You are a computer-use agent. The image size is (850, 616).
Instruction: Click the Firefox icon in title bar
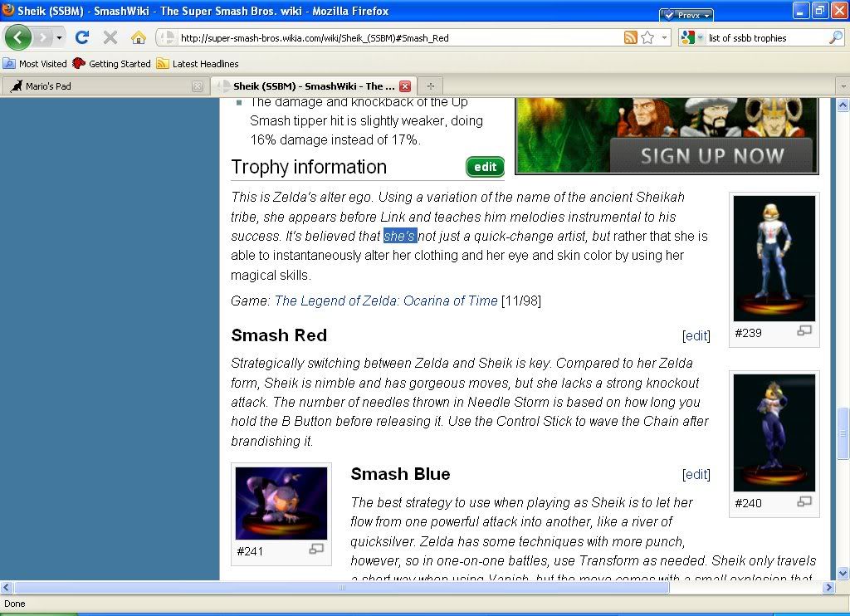point(7,10)
